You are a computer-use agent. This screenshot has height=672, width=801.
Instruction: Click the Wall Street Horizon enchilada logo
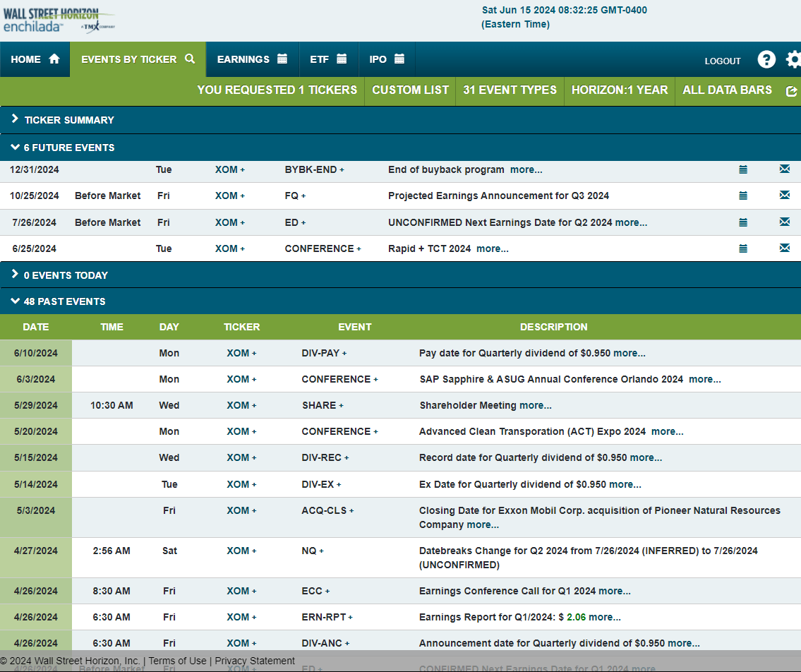(59, 20)
